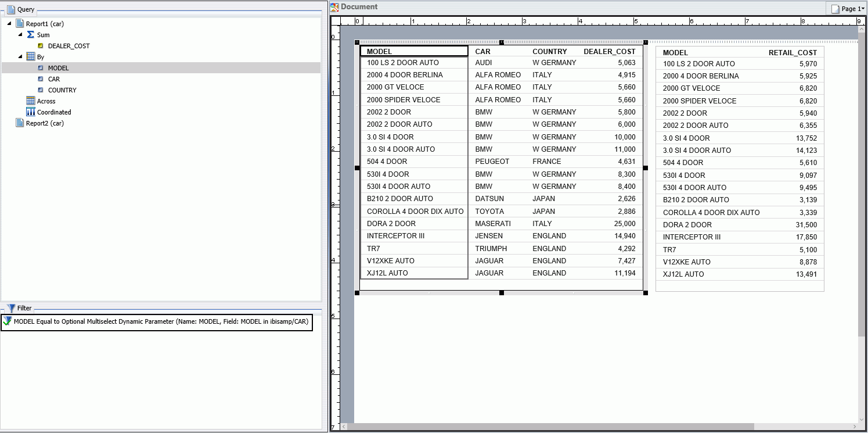868x433 pixels.
Task: Select the CAR field under By
Action: (53, 78)
